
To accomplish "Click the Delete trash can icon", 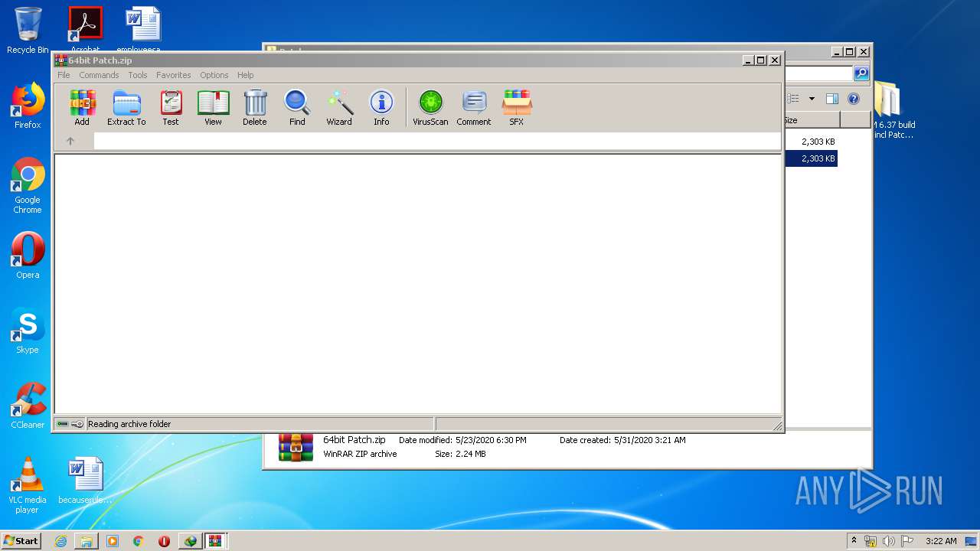I will point(255,108).
